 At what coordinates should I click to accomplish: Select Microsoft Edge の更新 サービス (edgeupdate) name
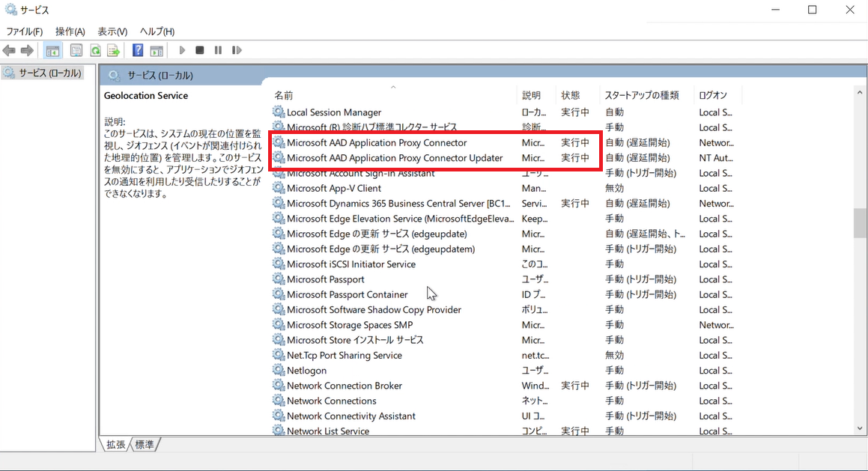[x=377, y=234]
